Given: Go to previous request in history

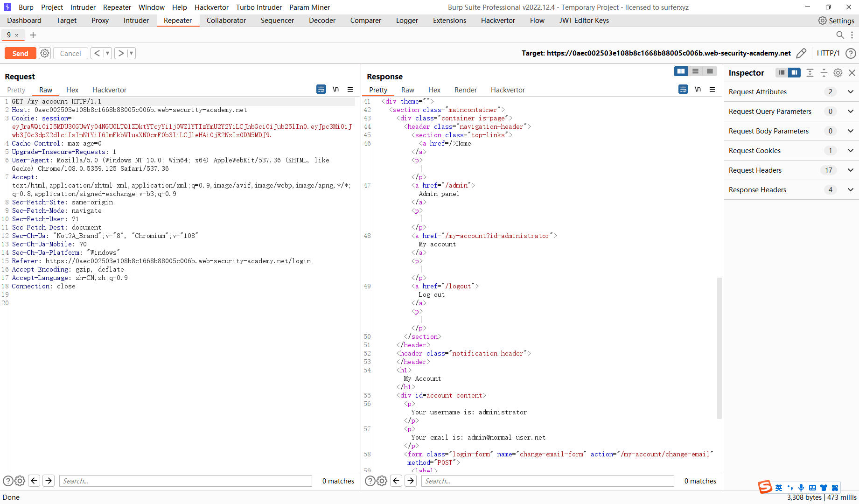Looking at the screenshot, I should 97,53.
